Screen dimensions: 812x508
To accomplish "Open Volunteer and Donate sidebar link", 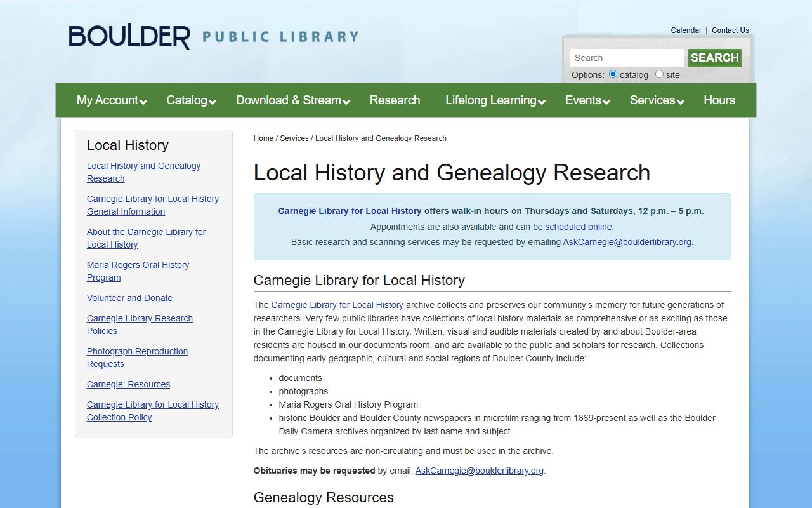I will [x=129, y=298].
